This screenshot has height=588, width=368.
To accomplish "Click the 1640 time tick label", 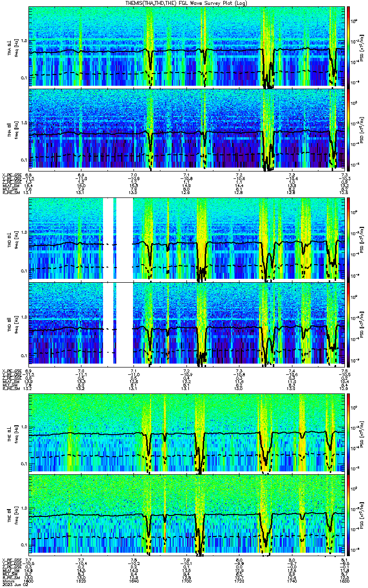I will 133,582.
